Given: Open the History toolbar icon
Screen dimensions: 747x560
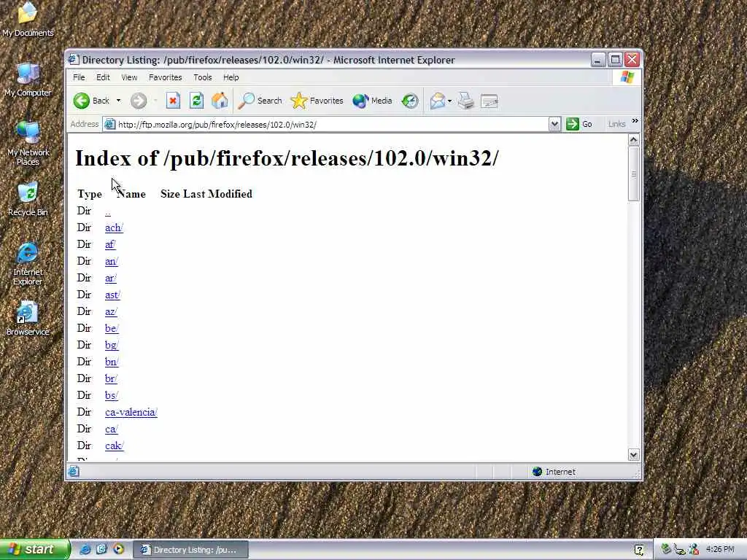Looking at the screenshot, I should [x=410, y=101].
